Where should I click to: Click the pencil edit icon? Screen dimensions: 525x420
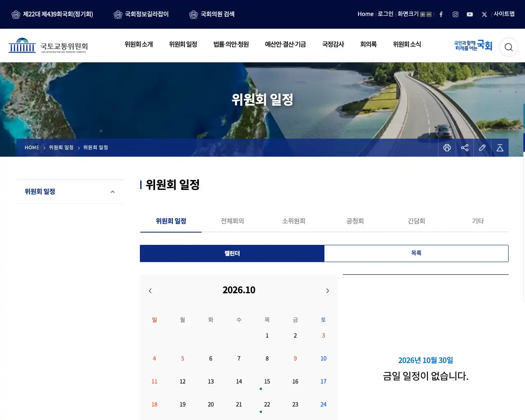[x=482, y=148]
